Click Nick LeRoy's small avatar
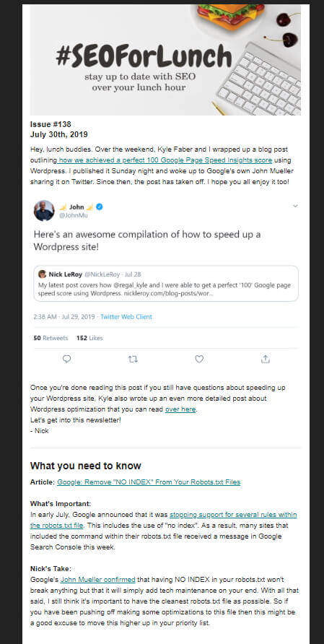 click(42, 274)
